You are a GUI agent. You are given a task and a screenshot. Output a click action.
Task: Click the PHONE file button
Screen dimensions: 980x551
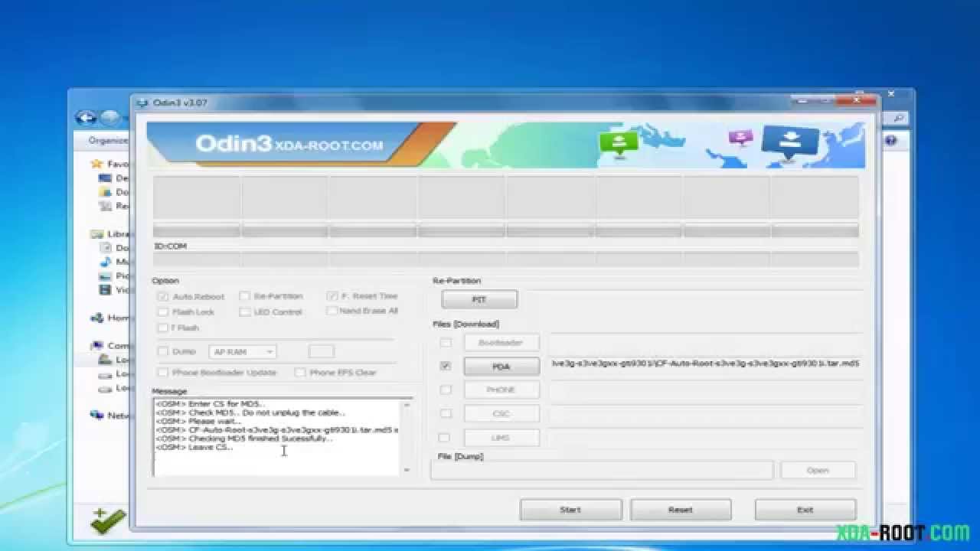point(501,390)
